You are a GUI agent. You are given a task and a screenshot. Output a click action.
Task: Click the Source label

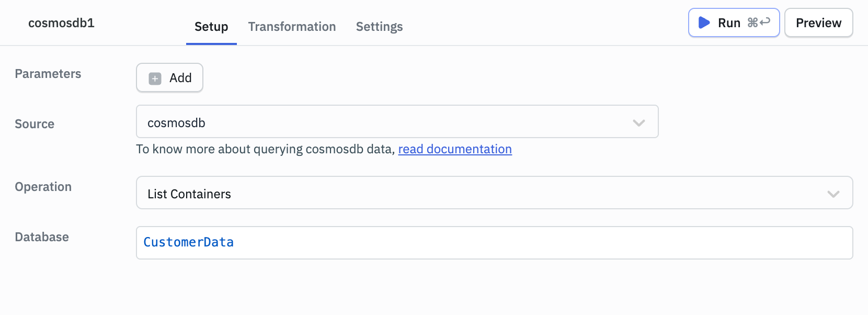35,124
